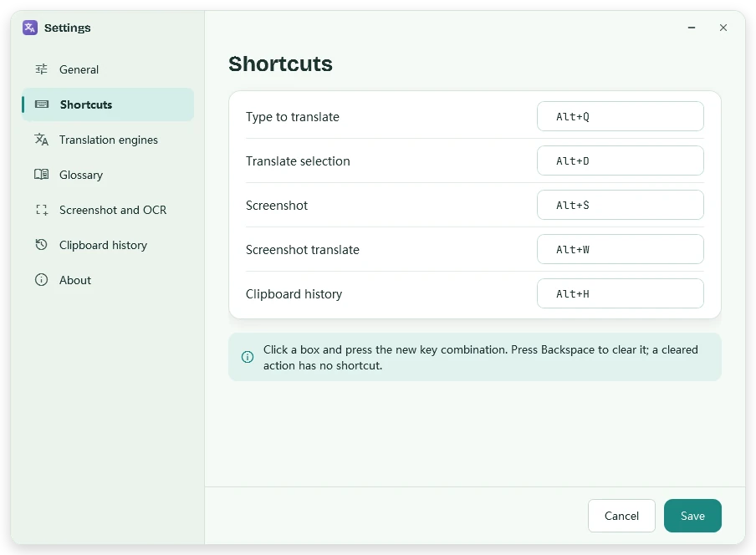
Task: Click the 'Screenshot' row label
Action: [276, 206]
